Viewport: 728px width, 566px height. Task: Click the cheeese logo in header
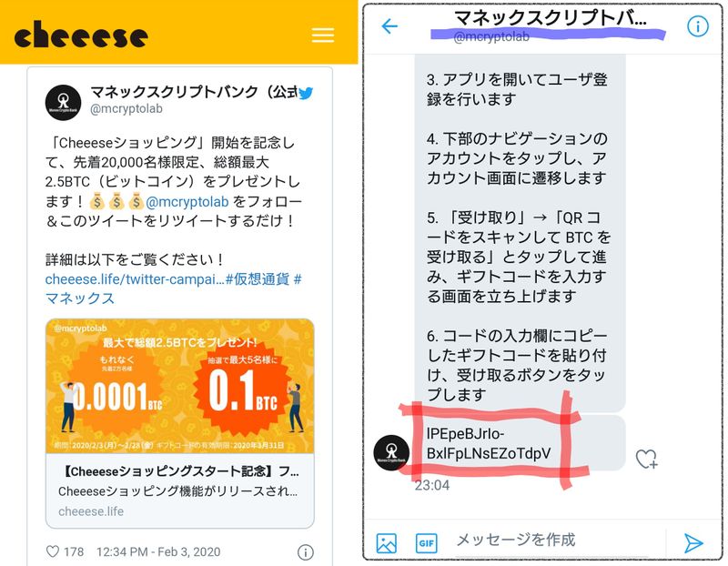81,35
